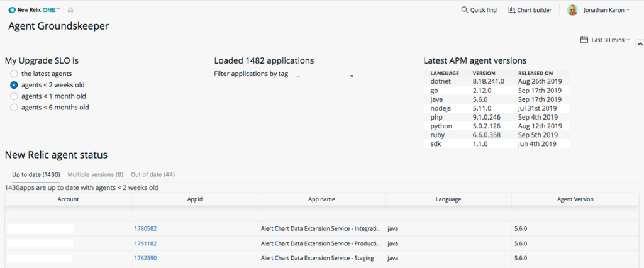
Task: Switch to Out of date (44) tab
Action: coord(153,174)
